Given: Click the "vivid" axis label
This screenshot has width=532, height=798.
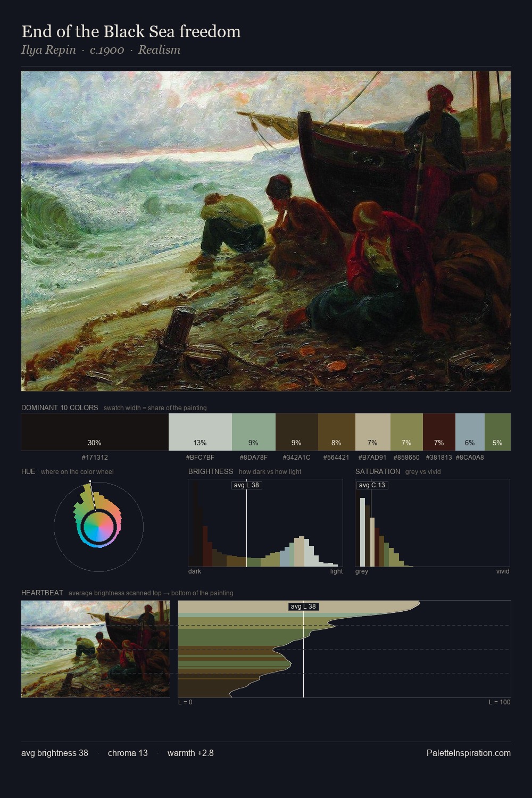Looking at the screenshot, I should pos(503,571).
